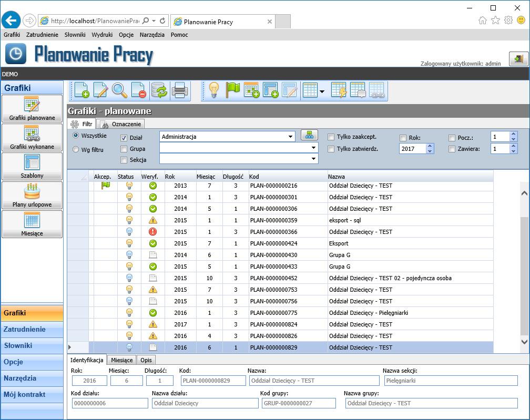The height and width of the screenshot is (420, 530).
Task: Select the Wg filtru radio button
Action: [76, 149]
